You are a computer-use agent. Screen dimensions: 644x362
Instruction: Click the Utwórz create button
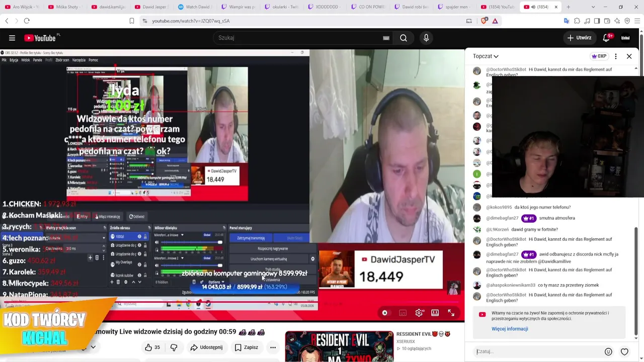(579, 38)
